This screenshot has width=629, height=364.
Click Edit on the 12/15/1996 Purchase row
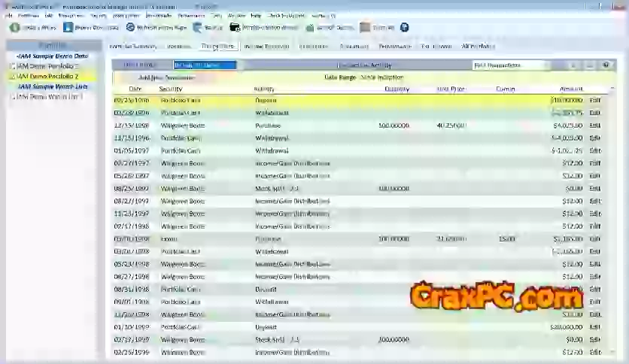595,125
